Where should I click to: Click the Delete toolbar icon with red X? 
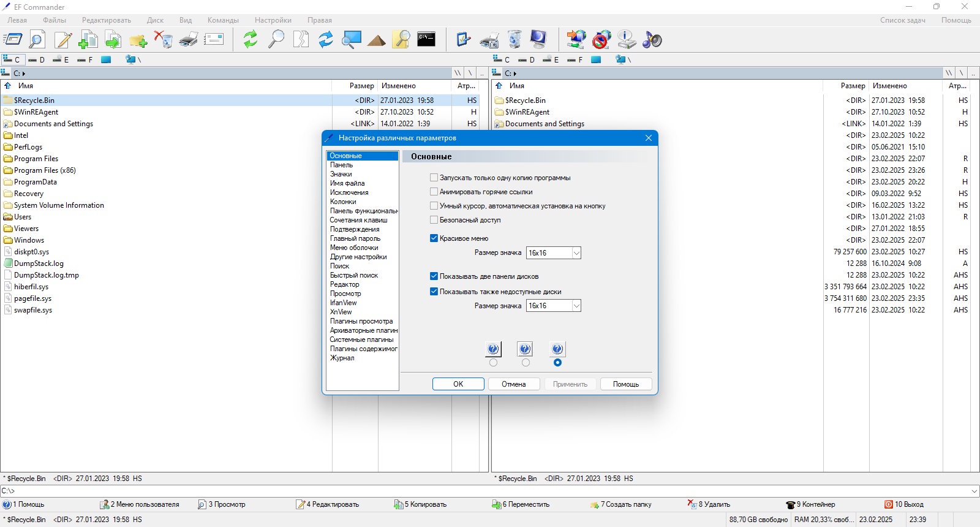pos(163,40)
